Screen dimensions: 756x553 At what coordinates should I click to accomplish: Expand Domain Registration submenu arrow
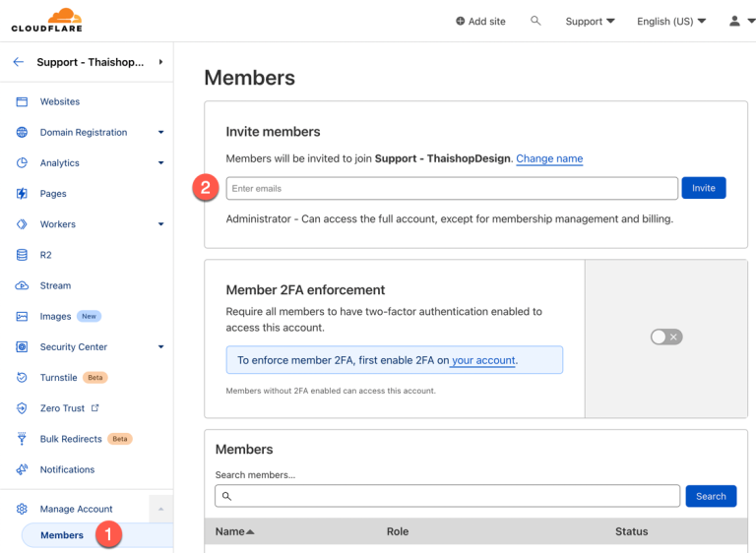(161, 132)
